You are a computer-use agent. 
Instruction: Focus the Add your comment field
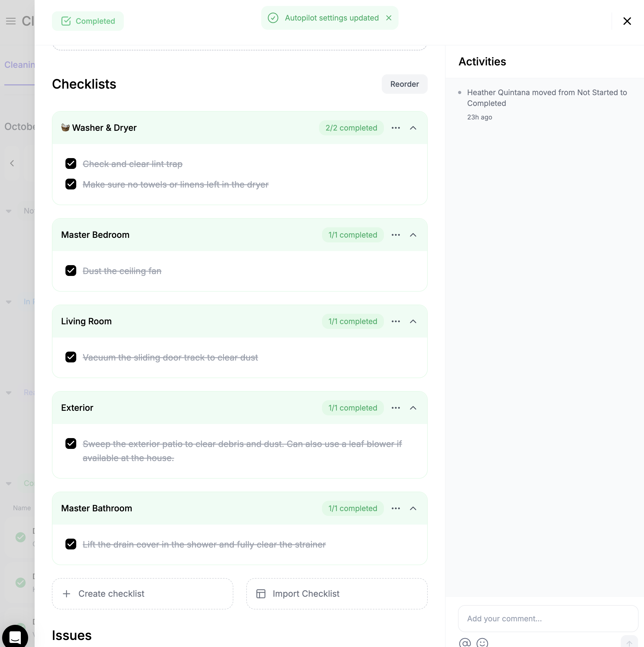[548, 619]
